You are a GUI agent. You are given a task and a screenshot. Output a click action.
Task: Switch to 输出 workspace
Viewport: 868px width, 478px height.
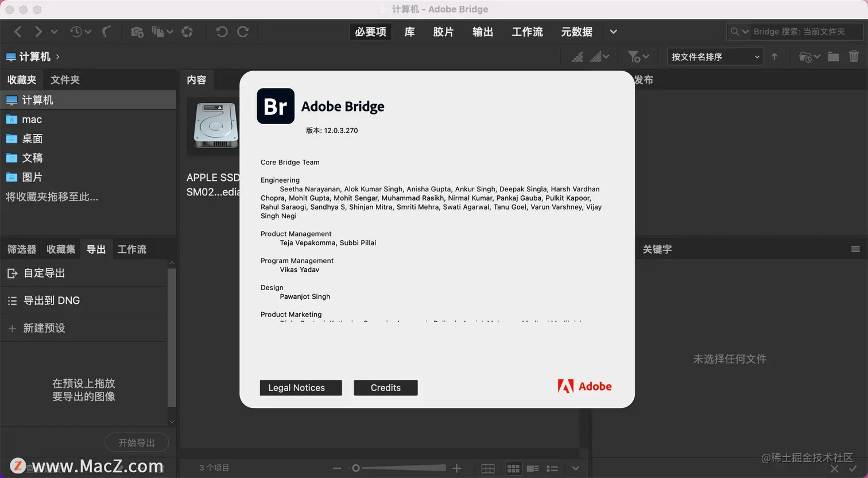click(x=483, y=32)
